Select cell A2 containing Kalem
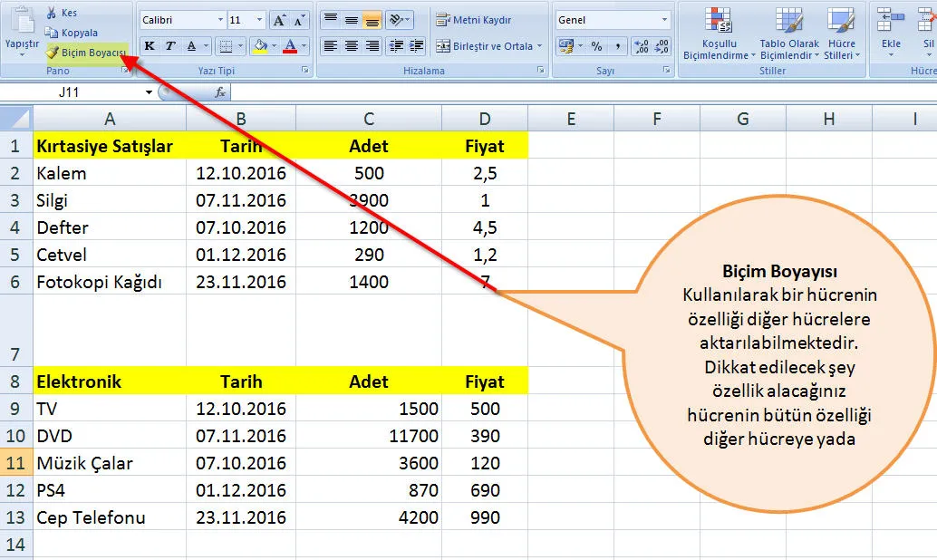The height and width of the screenshot is (560, 937). [109, 173]
